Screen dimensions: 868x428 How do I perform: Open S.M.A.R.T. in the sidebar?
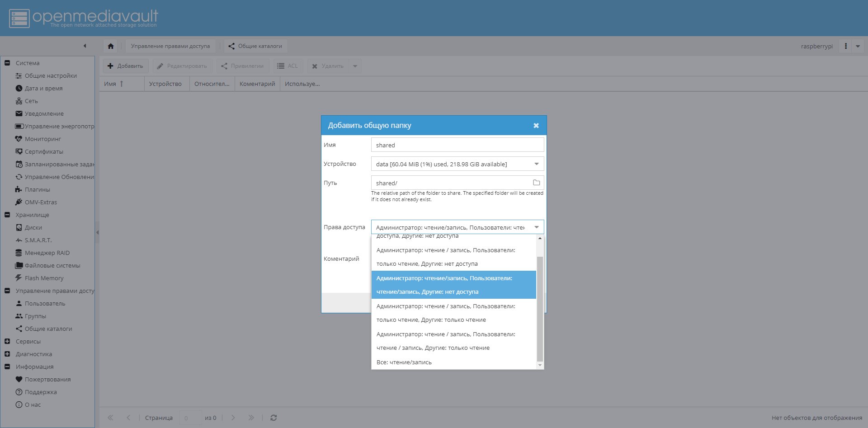click(x=38, y=240)
